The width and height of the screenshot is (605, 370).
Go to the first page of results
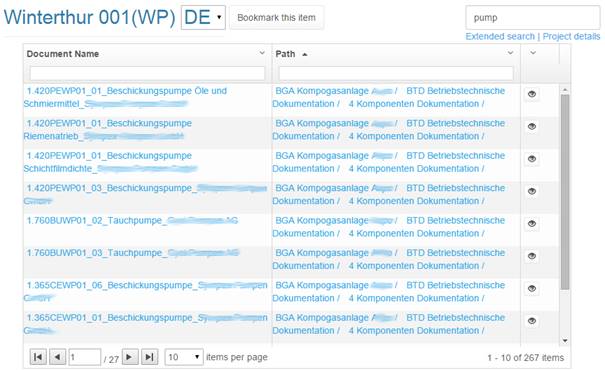pos(38,357)
